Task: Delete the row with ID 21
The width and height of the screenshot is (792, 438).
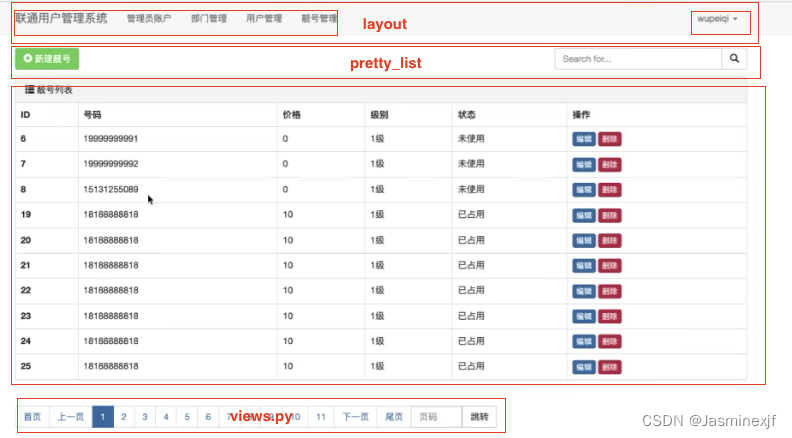Action: coord(610,266)
